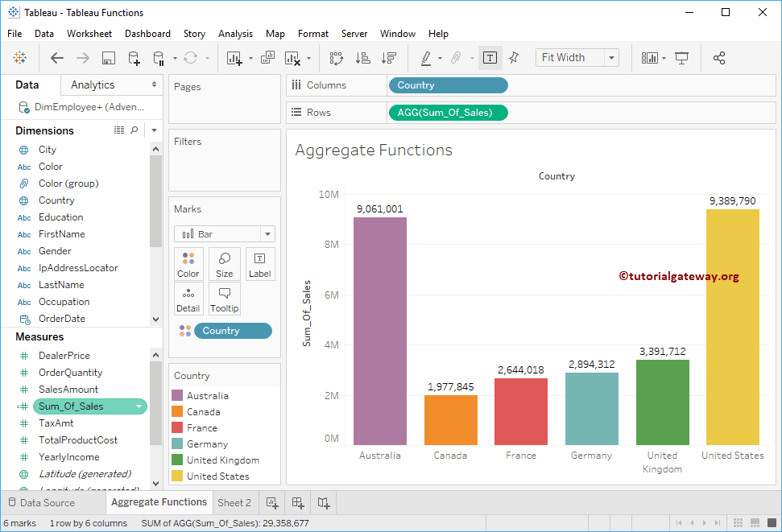The height and width of the screenshot is (532, 782).
Task: Click the Sort Ascending toolbar icon
Action: (x=362, y=58)
